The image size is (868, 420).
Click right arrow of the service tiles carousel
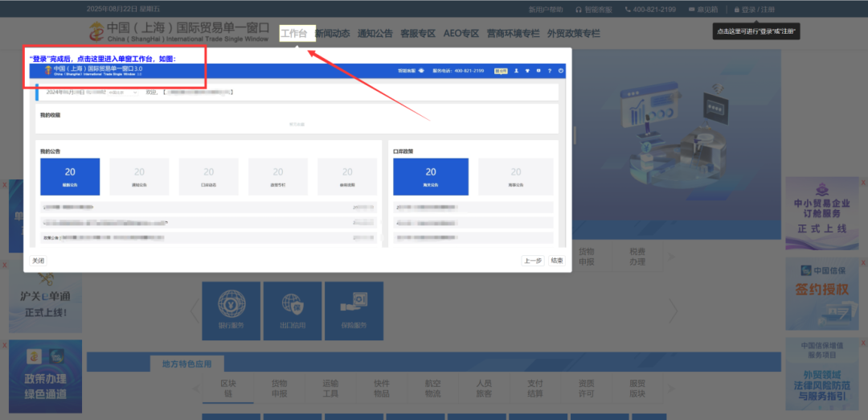point(674,311)
